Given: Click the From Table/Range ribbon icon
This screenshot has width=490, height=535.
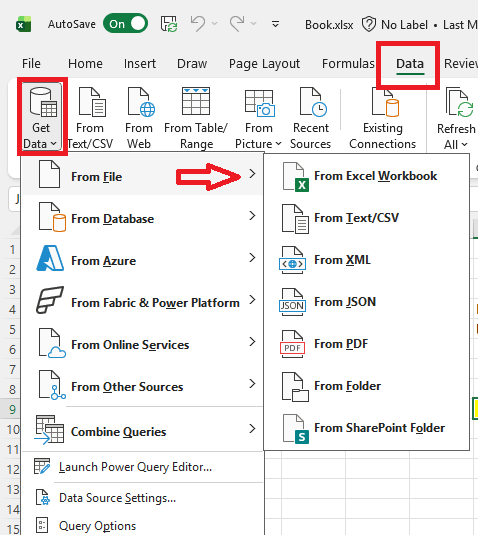Looking at the screenshot, I should coord(196,118).
